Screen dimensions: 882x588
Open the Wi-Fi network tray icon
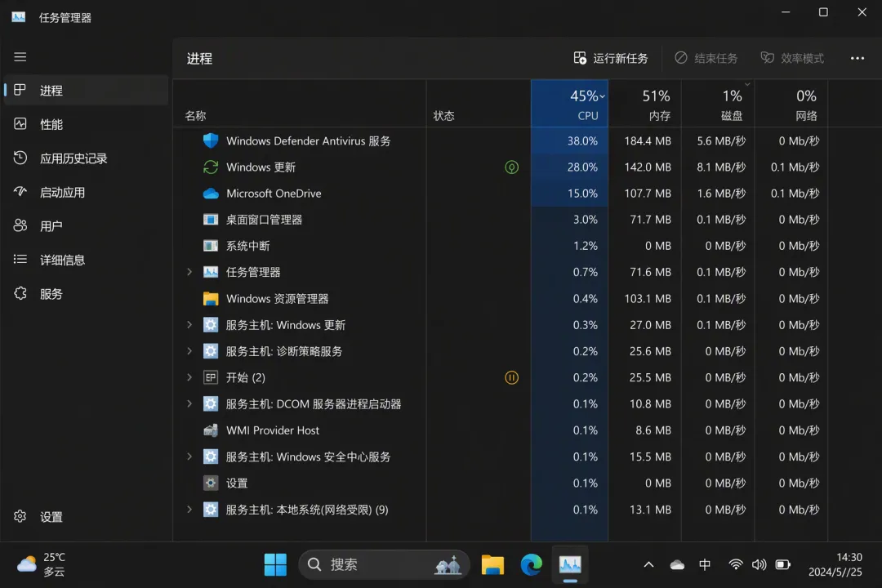(735, 564)
